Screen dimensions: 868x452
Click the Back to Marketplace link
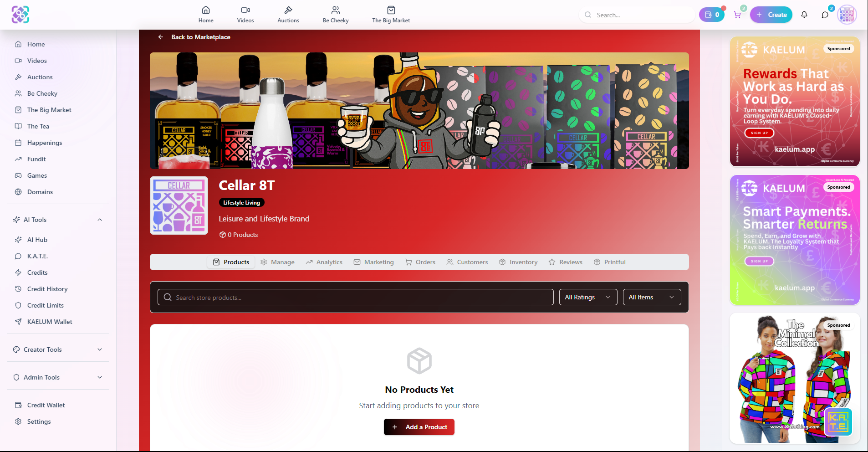194,37
